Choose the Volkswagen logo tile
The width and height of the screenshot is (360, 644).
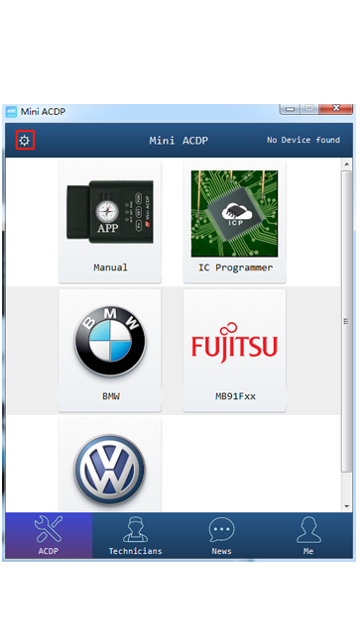point(110,466)
